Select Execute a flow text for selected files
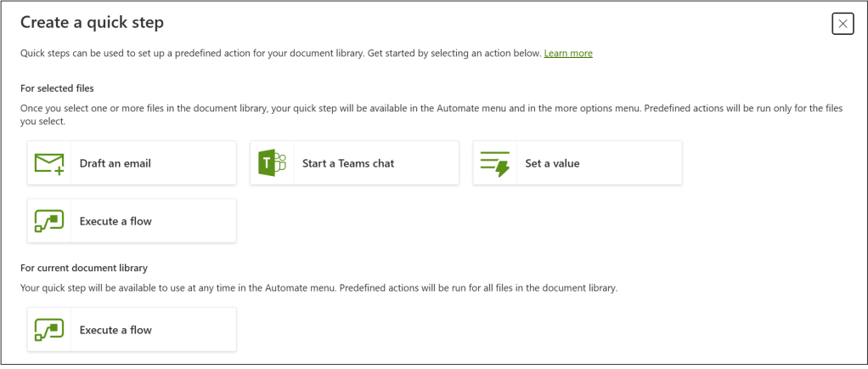Screen dimensions: 868x369 [116, 221]
